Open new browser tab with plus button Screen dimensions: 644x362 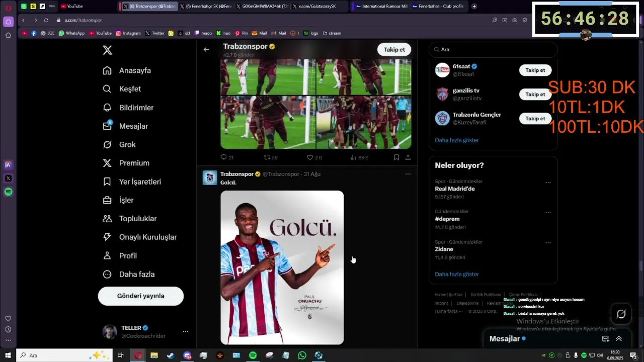point(474,7)
